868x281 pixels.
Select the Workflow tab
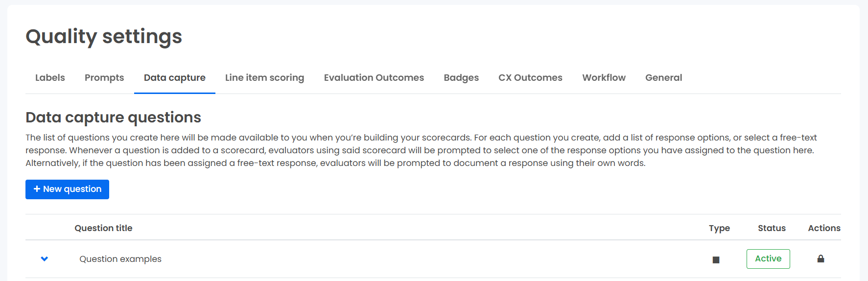click(x=604, y=78)
